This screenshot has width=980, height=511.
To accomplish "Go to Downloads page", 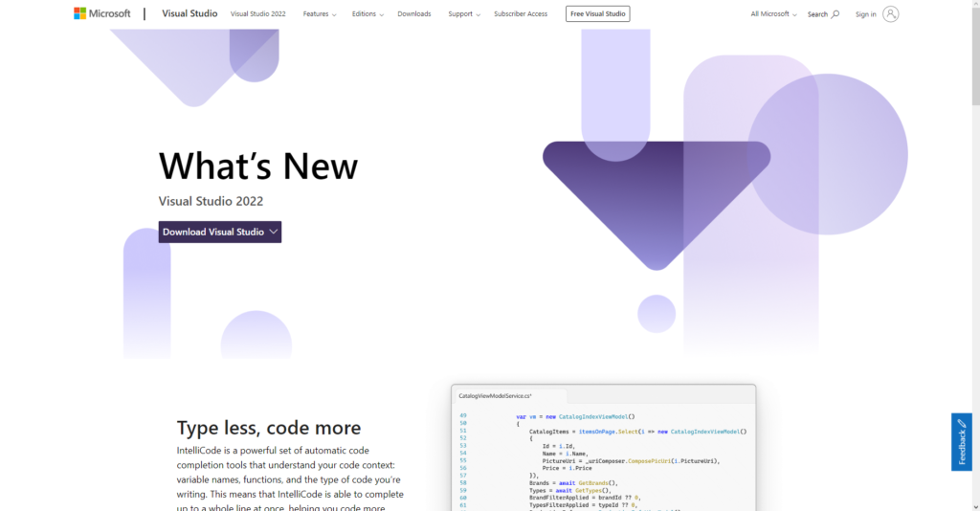I will 414,14.
